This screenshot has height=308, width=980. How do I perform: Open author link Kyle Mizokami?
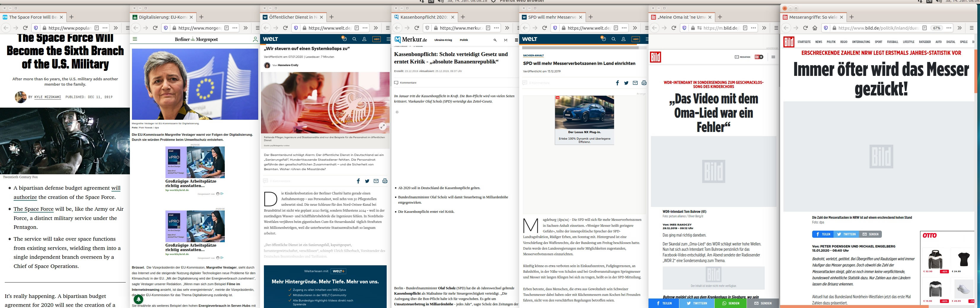pos(47,97)
